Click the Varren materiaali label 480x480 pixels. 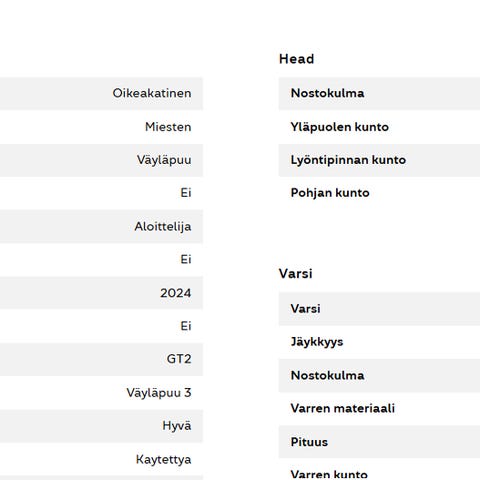[343, 408]
